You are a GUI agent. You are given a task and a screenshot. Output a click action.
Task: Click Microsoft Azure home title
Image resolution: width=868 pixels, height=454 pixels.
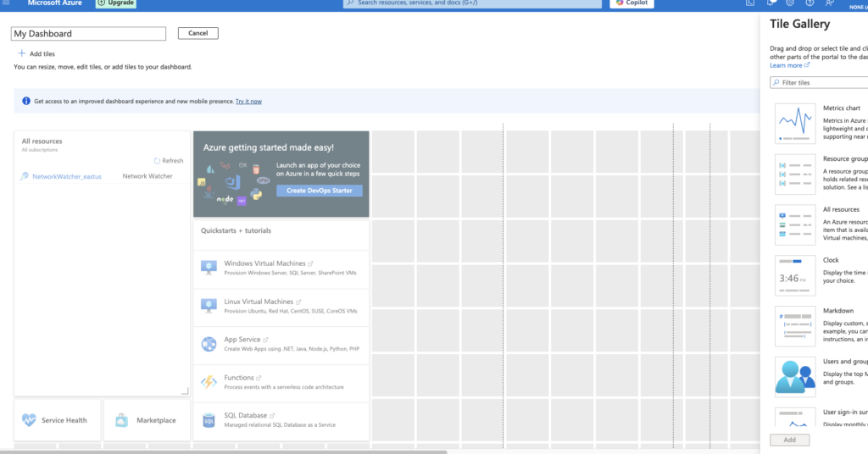coord(55,3)
